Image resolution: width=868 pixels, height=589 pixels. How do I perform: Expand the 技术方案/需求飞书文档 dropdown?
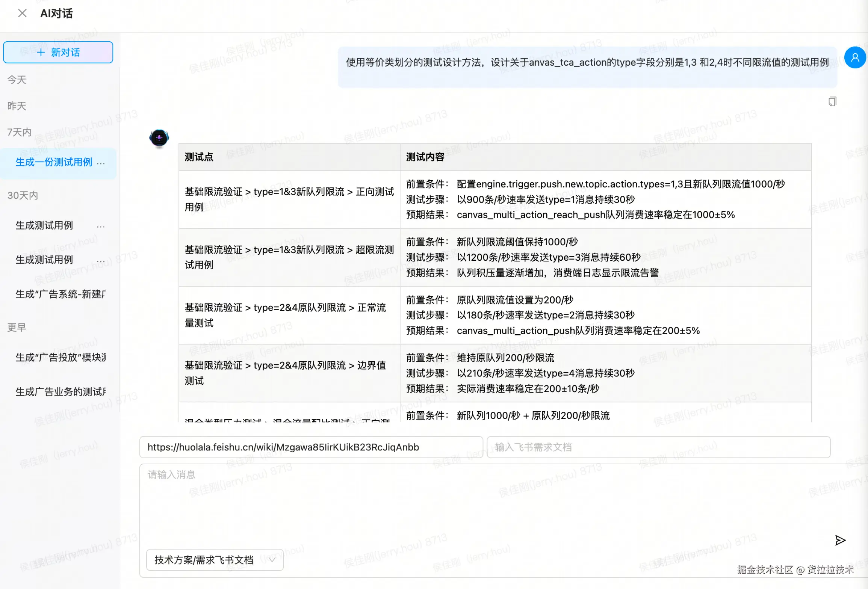(x=215, y=560)
